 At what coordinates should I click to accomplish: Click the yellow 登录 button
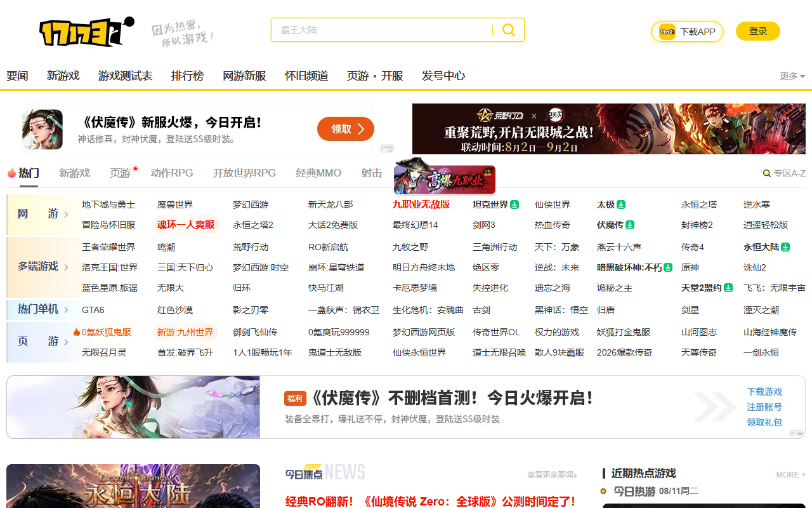[758, 31]
